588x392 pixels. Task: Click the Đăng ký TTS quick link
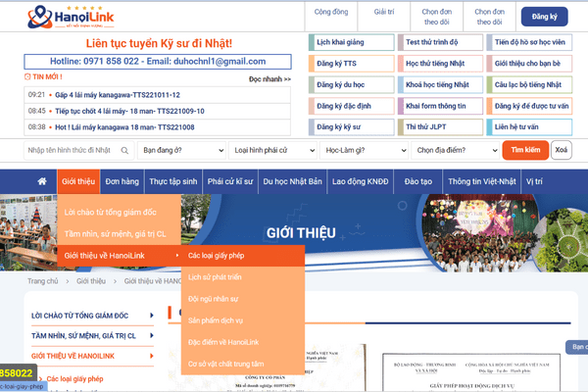coord(352,64)
